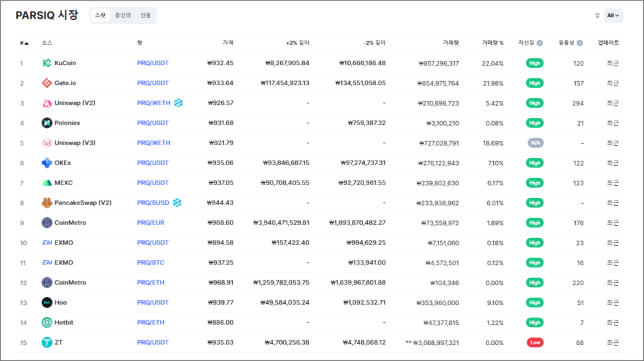This screenshot has width=644, height=361.
Task: Click the Uniswap (V3) logo icon
Action: click(47, 143)
